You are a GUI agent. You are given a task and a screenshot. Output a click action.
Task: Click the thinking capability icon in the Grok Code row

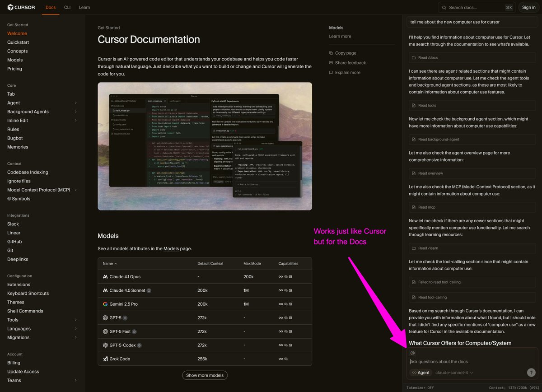pyautogui.click(x=286, y=359)
